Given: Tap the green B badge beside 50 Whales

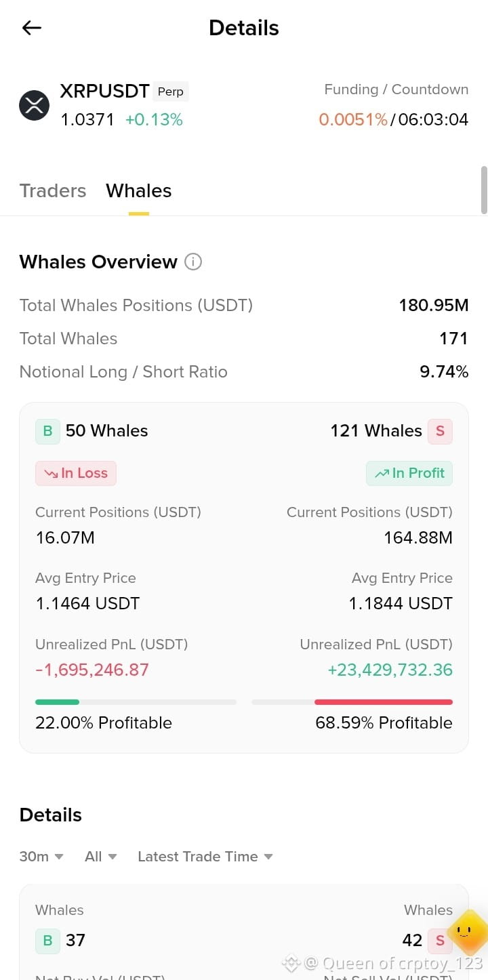Looking at the screenshot, I should (x=47, y=431).
